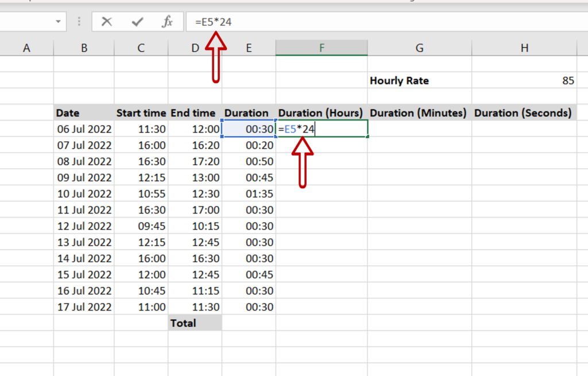Click the 11:15 end time cell
The height and width of the screenshot is (376, 588).
pyautogui.click(x=195, y=290)
